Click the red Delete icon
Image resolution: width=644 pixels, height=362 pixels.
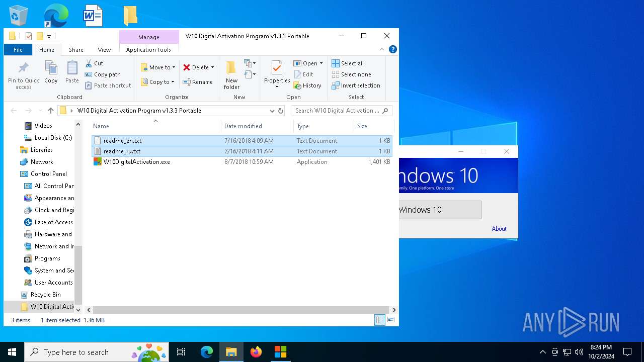(x=187, y=67)
